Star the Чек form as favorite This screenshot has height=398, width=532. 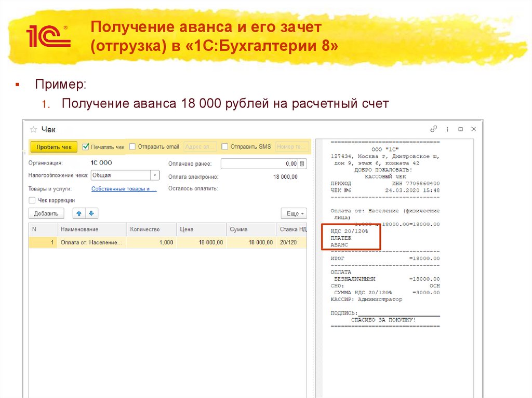point(33,129)
